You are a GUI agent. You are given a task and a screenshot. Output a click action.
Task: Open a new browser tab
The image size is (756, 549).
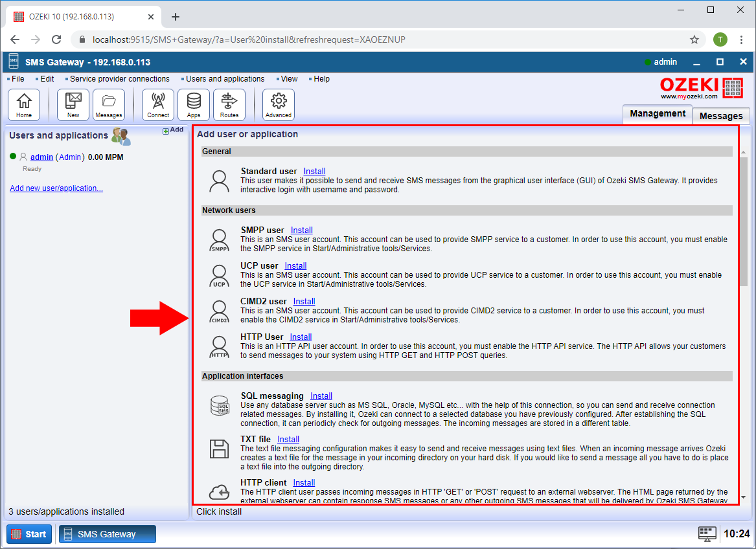(x=176, y=17)
